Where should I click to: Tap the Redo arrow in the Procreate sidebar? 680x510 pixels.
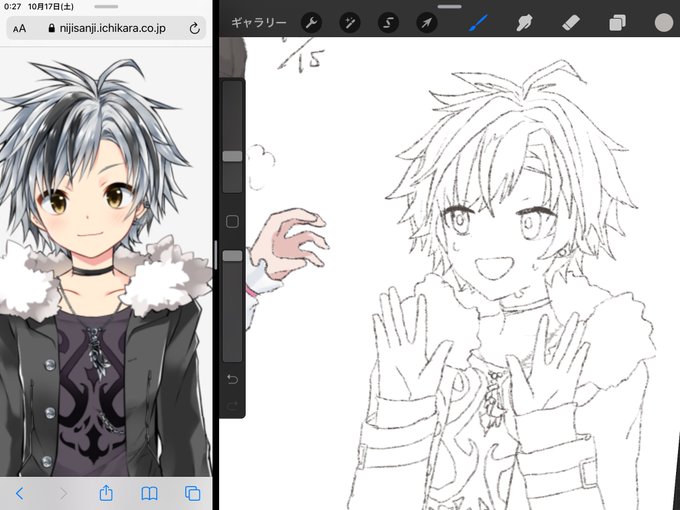pyautogui.click(x=232, y=406)
